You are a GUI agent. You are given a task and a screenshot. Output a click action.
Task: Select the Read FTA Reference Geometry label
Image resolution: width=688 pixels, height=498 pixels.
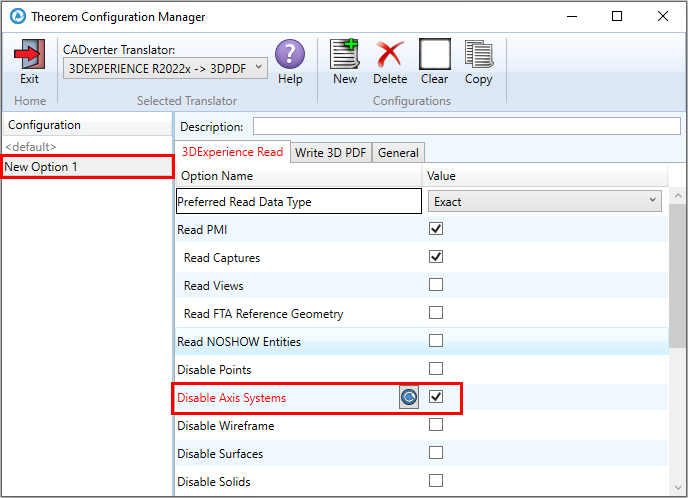click(264, 314)
